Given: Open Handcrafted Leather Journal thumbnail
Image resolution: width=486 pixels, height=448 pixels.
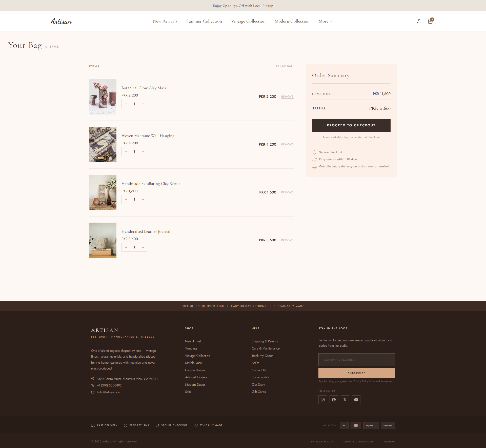Looking at the screenshot, I should click(x=103, y=240).
